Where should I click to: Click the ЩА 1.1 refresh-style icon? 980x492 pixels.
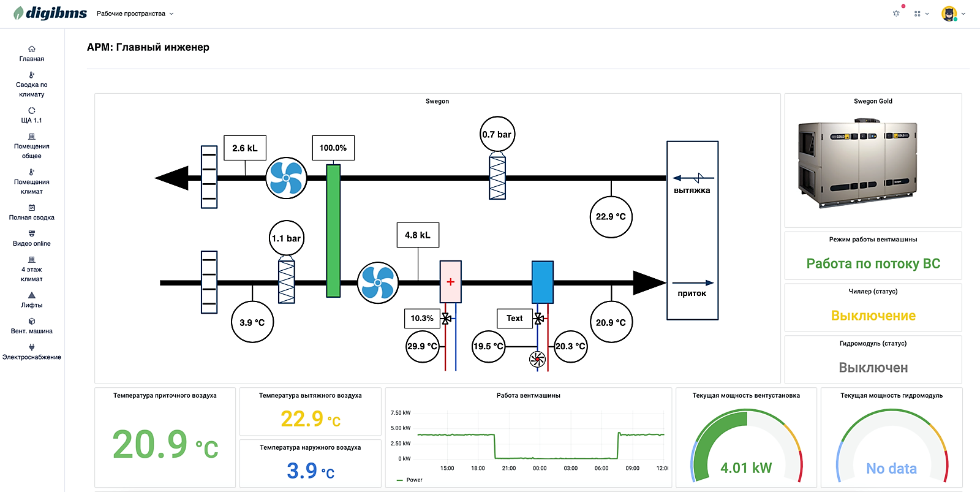pos(32,110)
